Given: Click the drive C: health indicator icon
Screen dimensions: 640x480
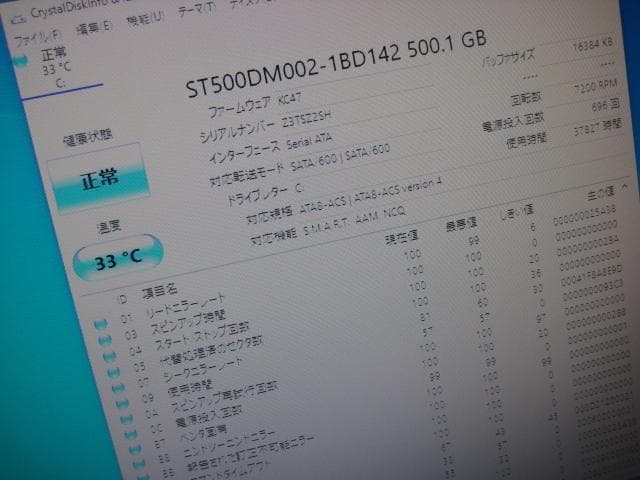Looking at the screenshot, I should point(20,61).
